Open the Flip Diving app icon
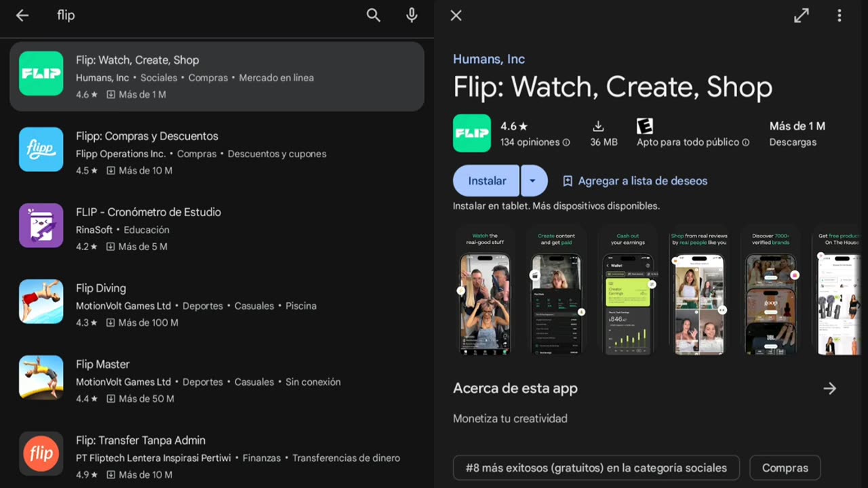Image resolution: width=868 pixels, height=488 pixels. (41, 301)
